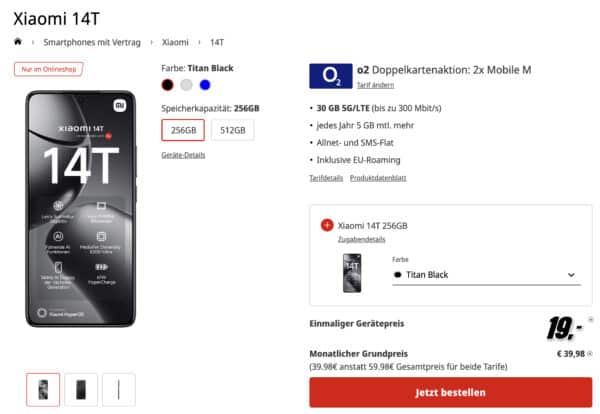
Task: Open Xiaomi breadcrumb item
Action: click(175, 42)
